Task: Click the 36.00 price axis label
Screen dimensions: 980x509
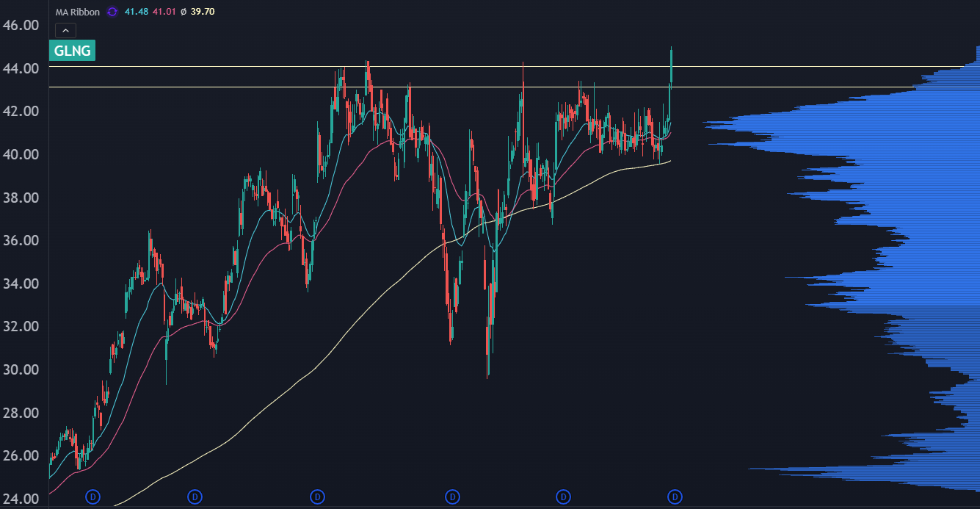Action: [21, 240]
